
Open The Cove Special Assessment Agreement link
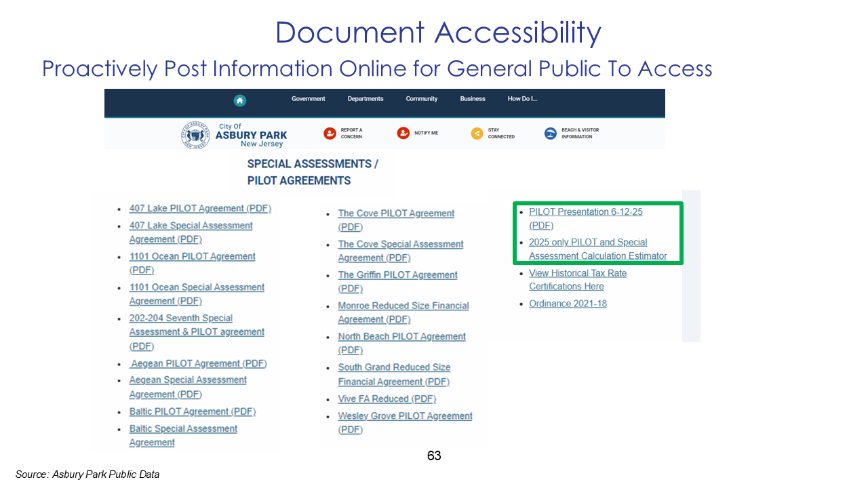401,251
